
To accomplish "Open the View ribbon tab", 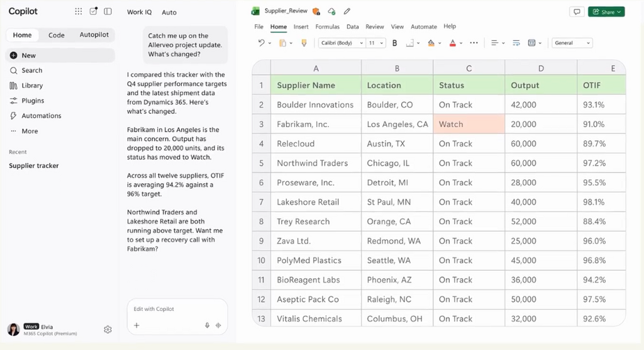I will (x=397, y=26).
